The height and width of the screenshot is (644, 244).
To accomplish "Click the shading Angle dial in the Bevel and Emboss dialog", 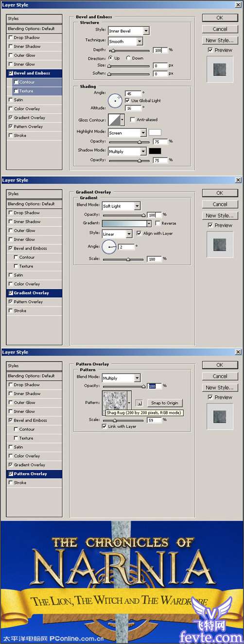I will tap(115, 101).
